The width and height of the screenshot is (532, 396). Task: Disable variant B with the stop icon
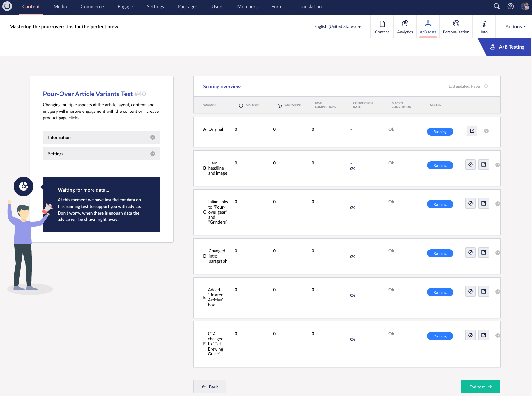tap(470, 164)
